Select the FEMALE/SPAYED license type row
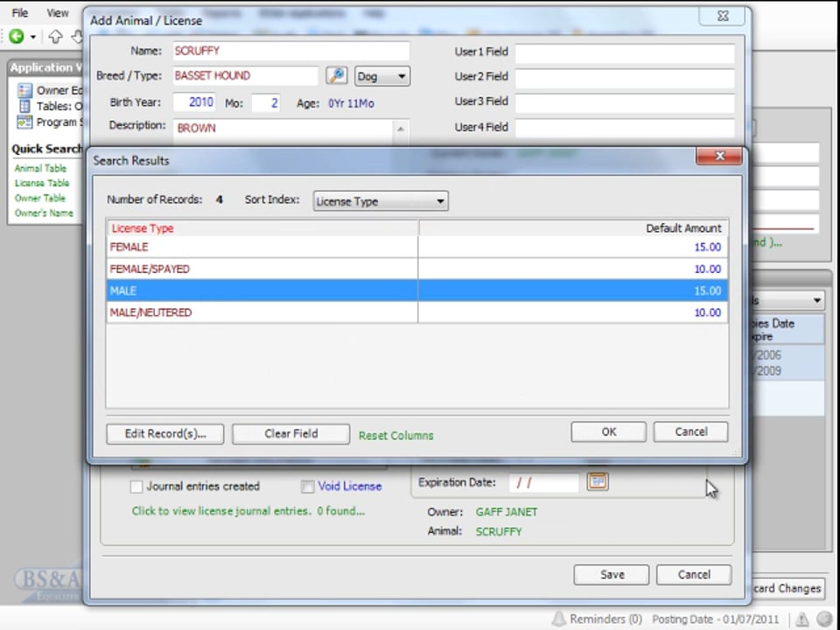This screenshot has height=630, width=840. pos(416,269)
